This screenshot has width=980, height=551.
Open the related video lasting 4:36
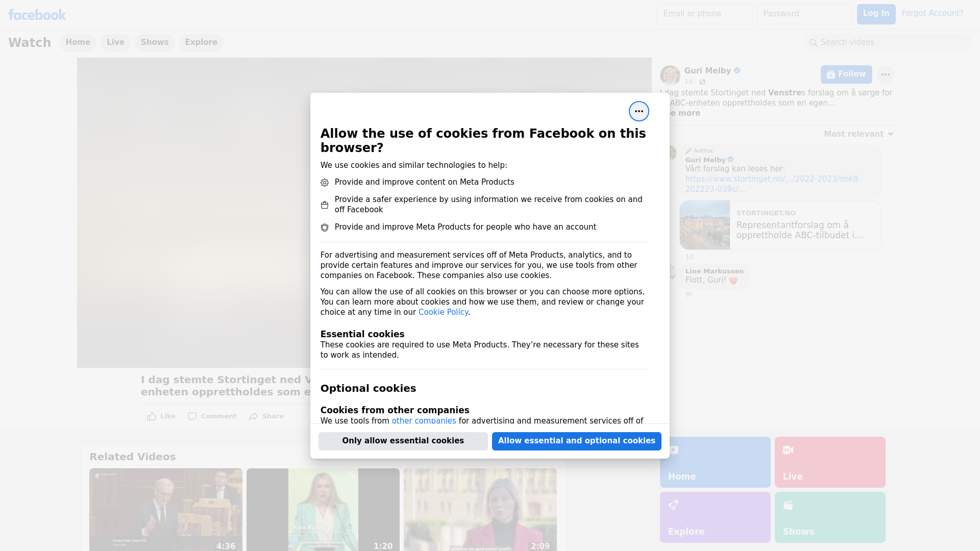pos(166,510)
